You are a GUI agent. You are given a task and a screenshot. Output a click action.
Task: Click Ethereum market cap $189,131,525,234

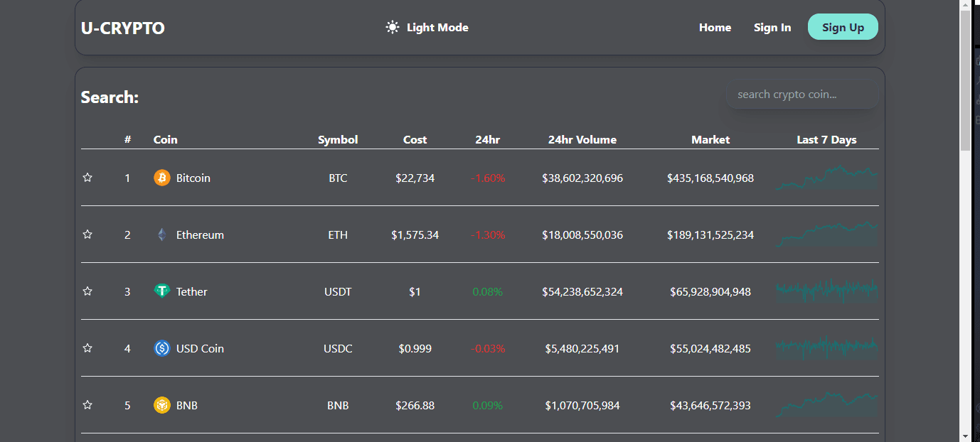(710, 235)
